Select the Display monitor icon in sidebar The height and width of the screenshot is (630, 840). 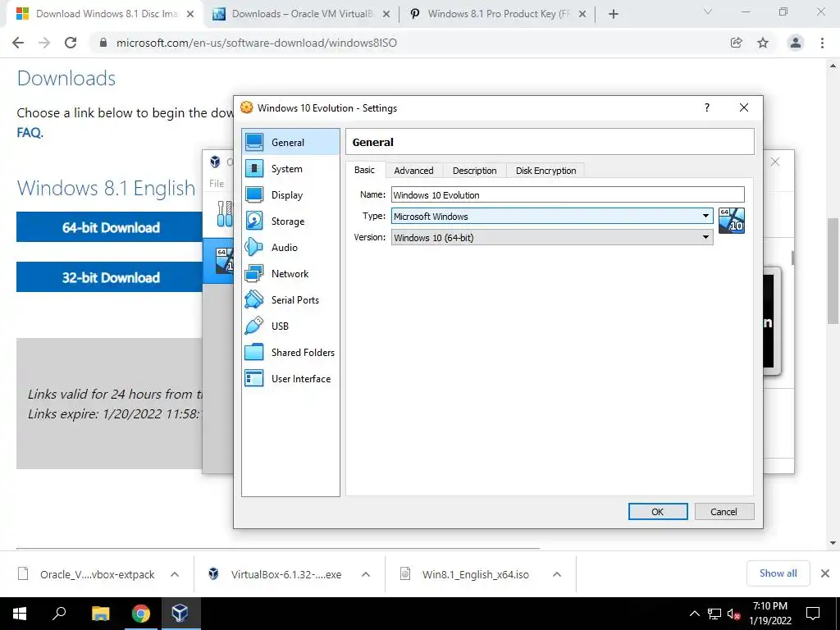[254, 194]
